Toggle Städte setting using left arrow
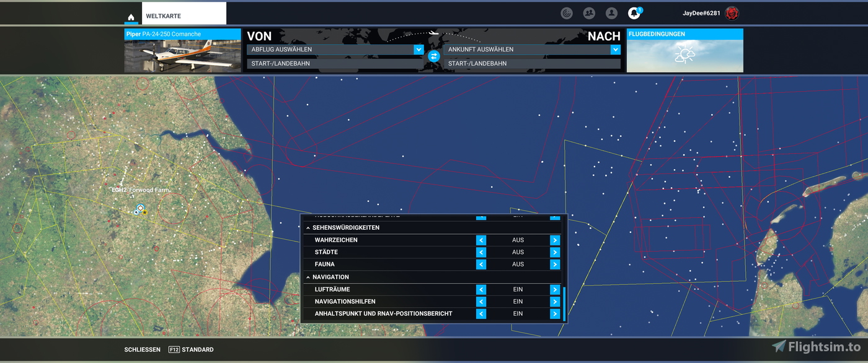This screenshot has width=868, height=363. click(x=481, y=252)
